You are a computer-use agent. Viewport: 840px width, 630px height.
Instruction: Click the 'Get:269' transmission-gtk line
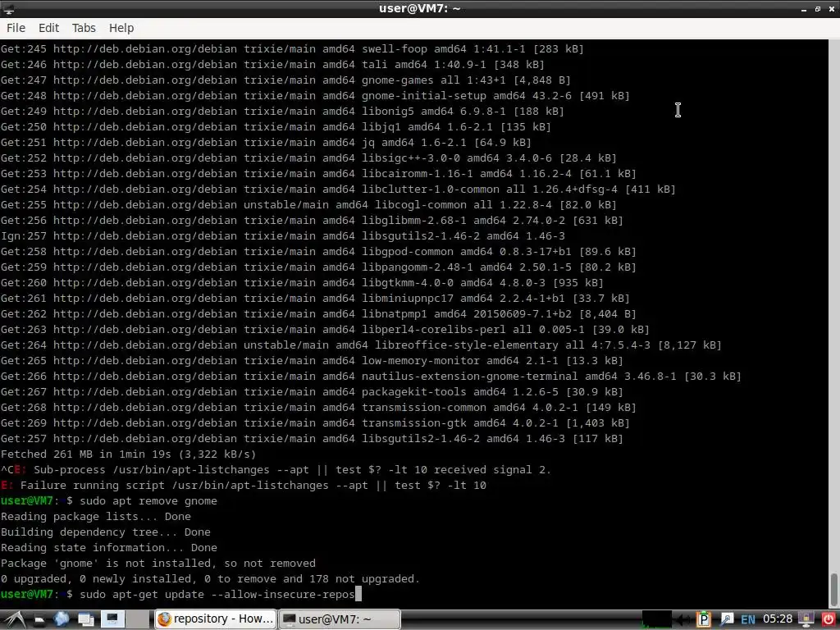[315, 423]
